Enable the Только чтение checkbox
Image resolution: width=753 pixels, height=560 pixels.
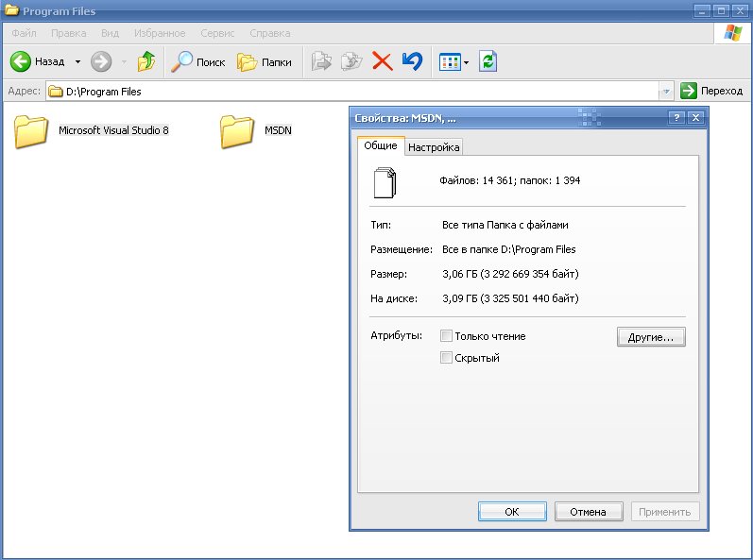point(447,336)
